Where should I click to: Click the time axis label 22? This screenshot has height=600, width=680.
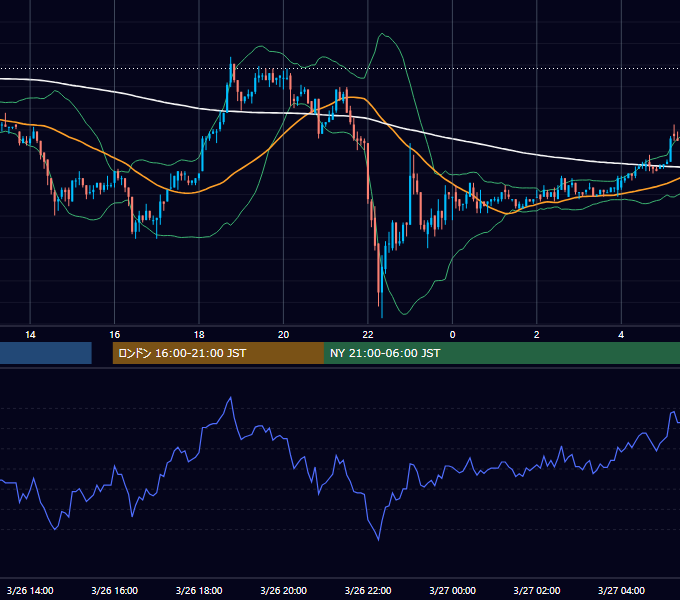[x=368, y=335]
